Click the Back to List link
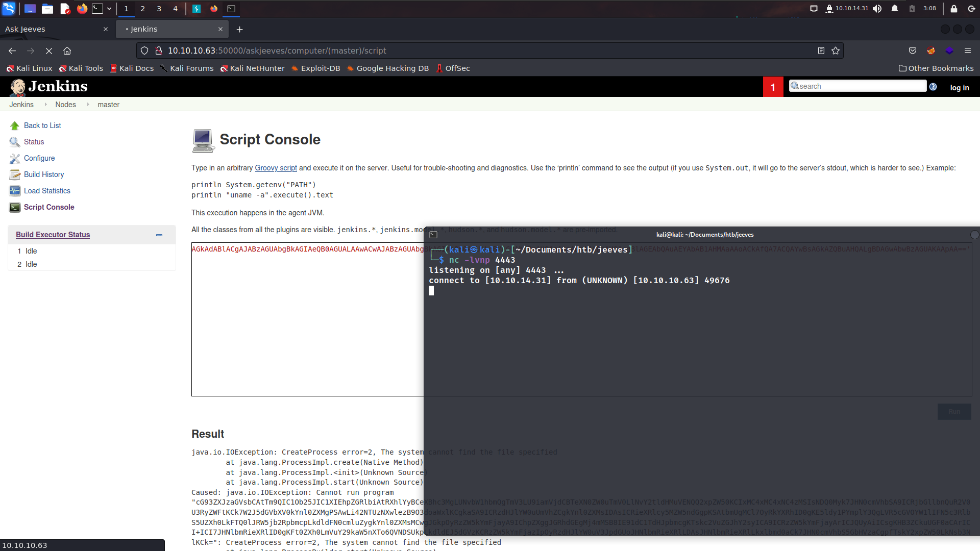 [x=42, y=126]
